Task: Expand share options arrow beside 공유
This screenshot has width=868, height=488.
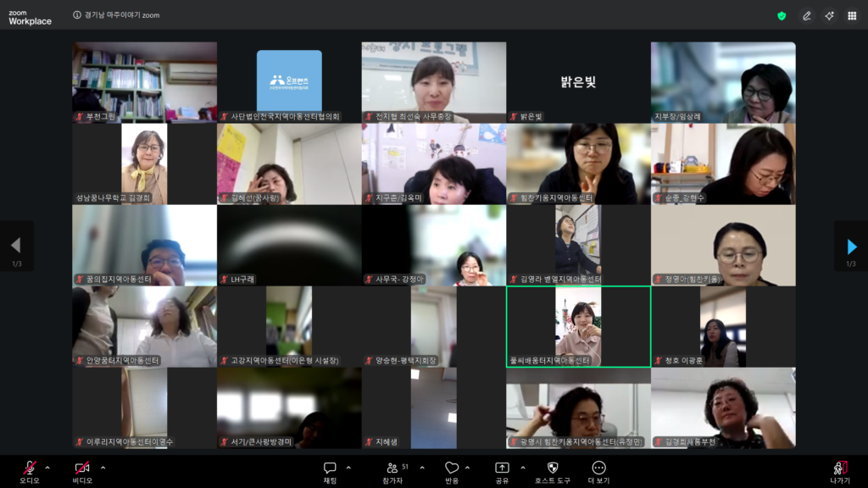Action: click(x=522, y=467)
